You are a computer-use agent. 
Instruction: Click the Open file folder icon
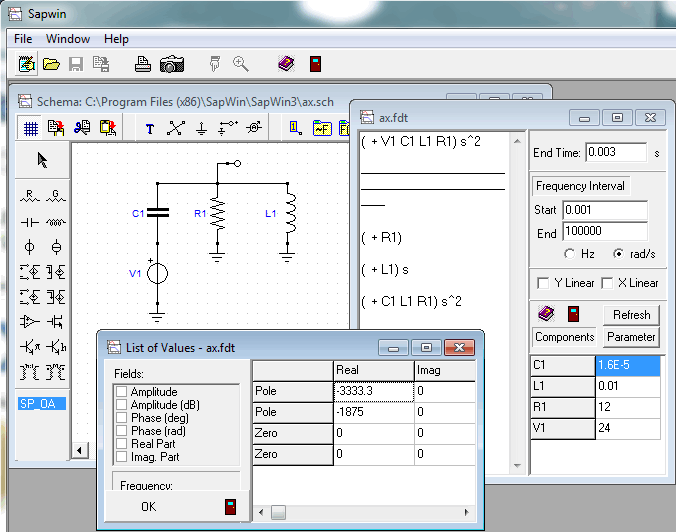[x=51, y=64]
